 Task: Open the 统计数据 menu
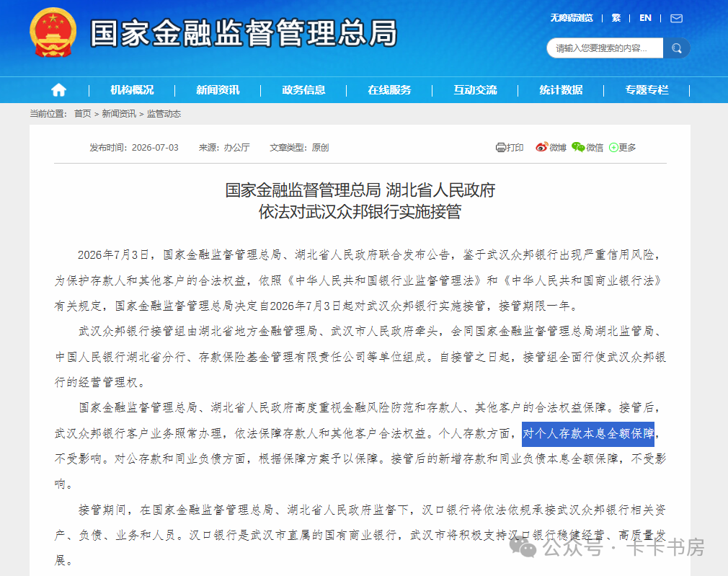tap(561, 90)
